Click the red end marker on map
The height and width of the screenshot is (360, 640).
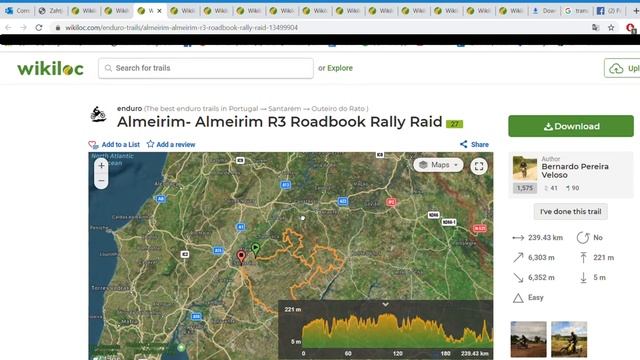pos(241,257)
